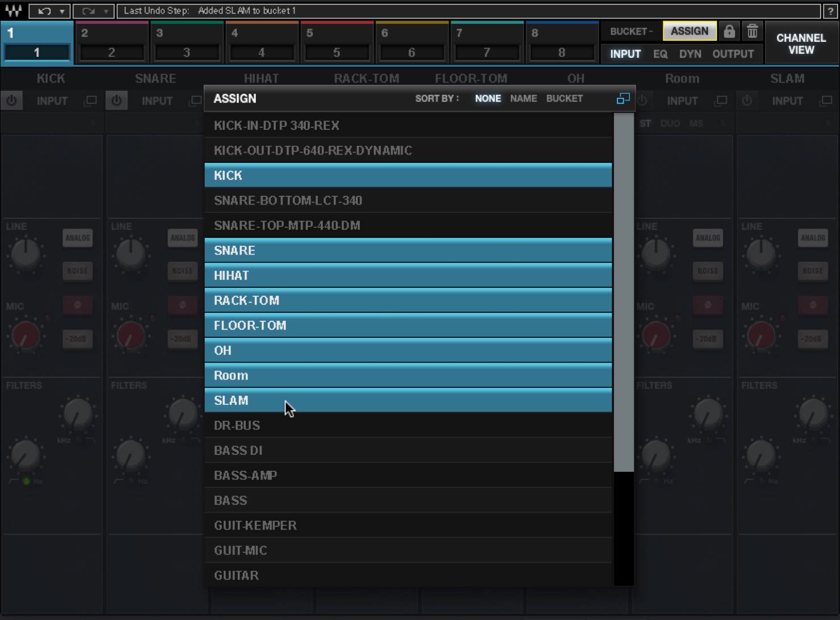Delete bucket using the trash icon
Image resolution: width=840 pixels, height=620 pixels.
click(x=752, y=31)
